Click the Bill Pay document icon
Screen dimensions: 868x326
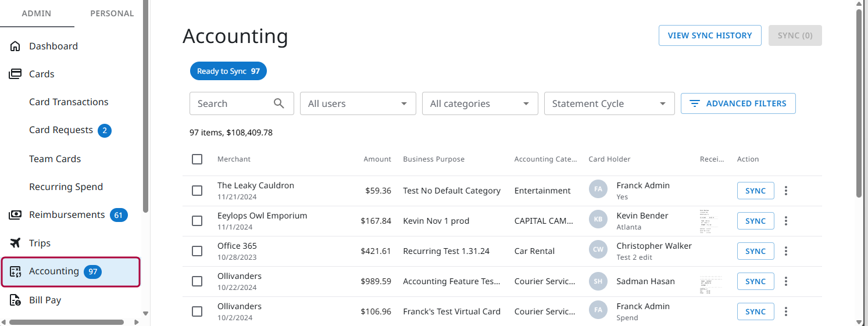(x=16, y=300)
